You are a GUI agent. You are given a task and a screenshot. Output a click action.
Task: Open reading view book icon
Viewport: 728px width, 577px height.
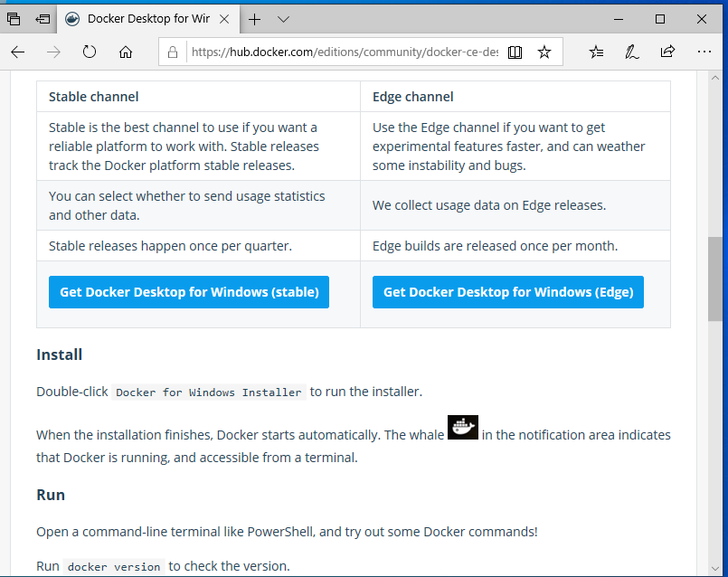[515, 52]
